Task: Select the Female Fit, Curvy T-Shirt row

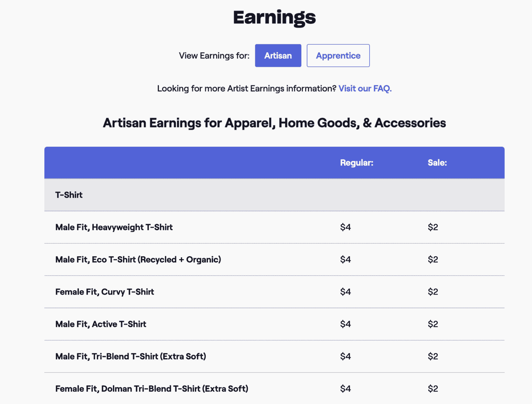Action: [x=104, y=291]
